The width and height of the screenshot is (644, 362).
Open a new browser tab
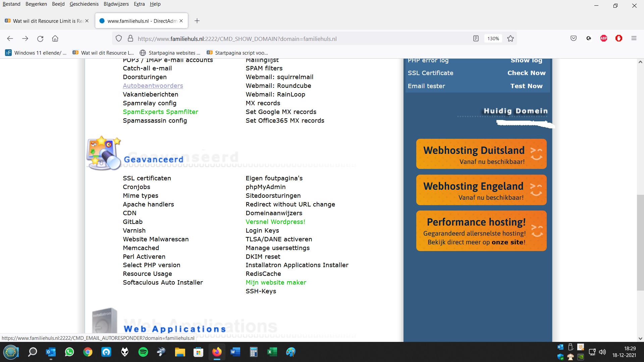[x=197, y=21]
